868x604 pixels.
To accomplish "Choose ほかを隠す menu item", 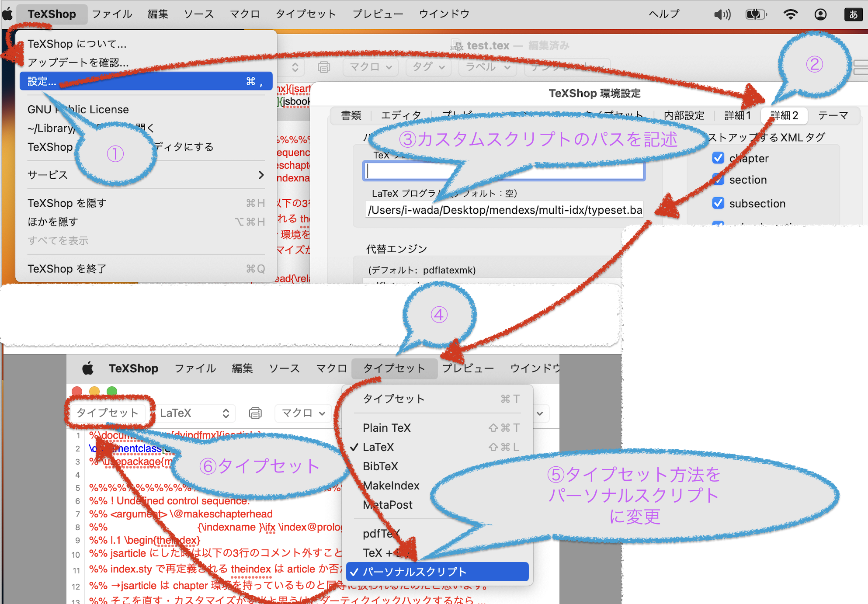I will click(146, 222).
